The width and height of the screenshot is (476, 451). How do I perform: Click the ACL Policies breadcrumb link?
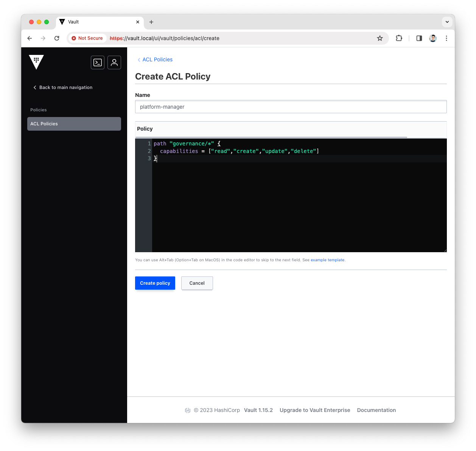pyautogui.click(x=157, y=59)
